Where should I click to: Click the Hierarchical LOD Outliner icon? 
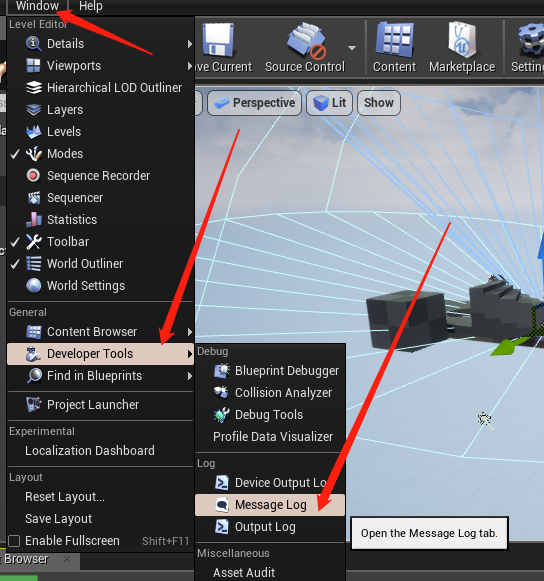pyautogui.click(x=34, y=88)
